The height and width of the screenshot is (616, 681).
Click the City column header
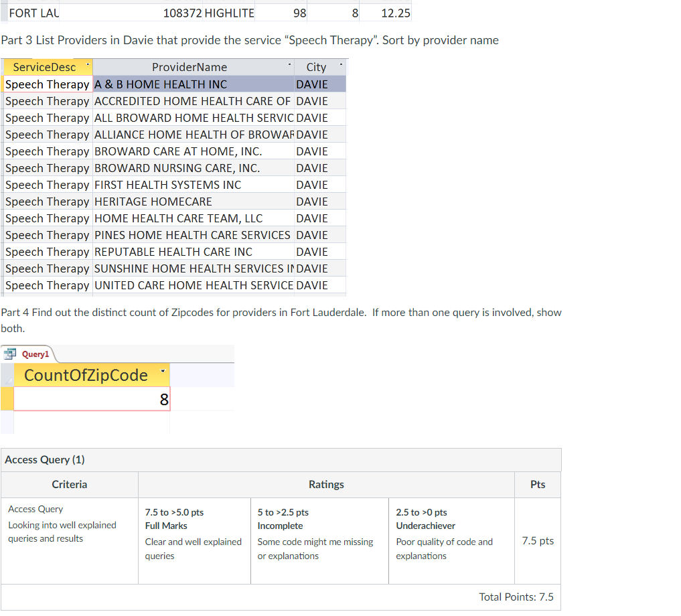click(320, 68)
